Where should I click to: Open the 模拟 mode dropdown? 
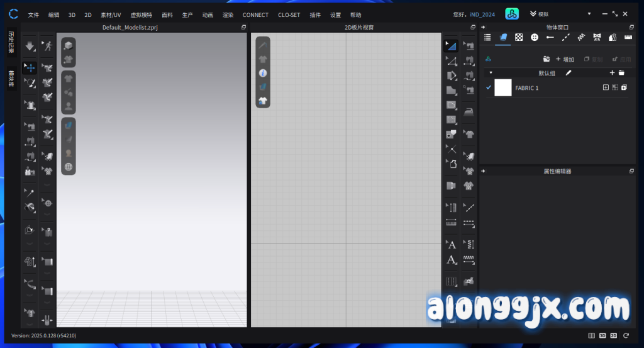tap(543, 14)
